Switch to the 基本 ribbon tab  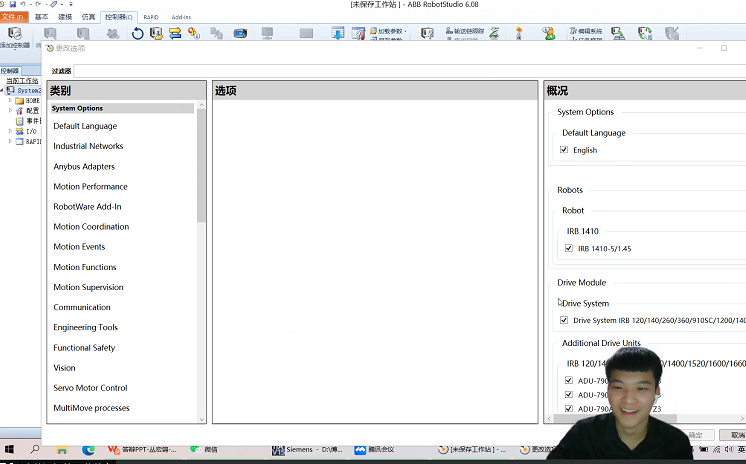tap(41, 17)
